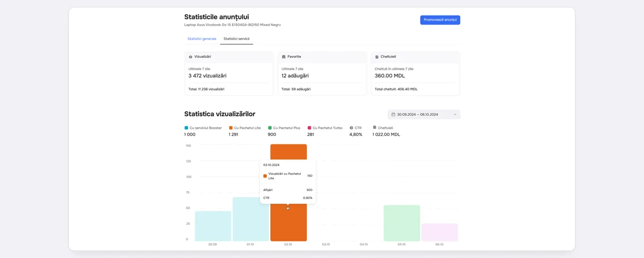This screenshot has height=258, width=644.
Task: Click the Cu Pachetul Lite legend label
Action: pos(248,128)
